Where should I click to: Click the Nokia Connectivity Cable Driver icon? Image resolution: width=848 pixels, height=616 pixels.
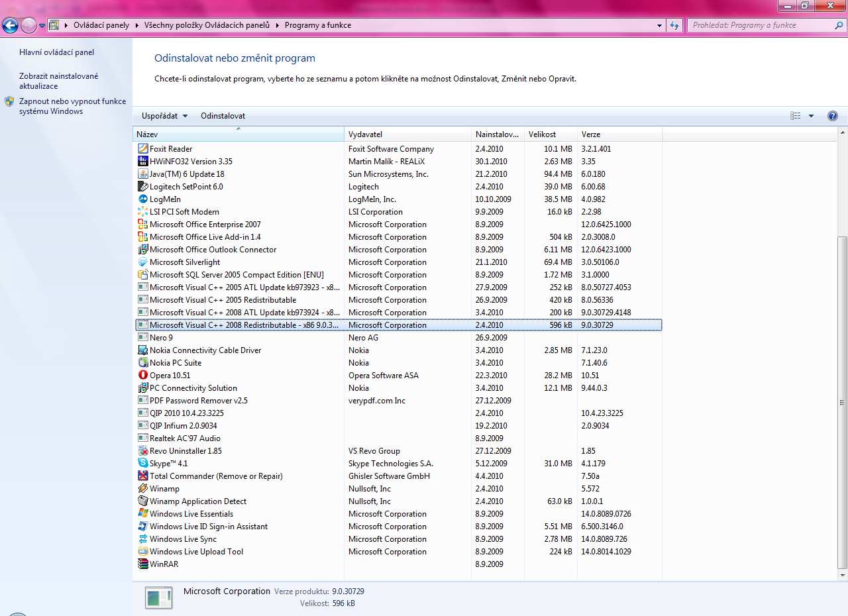coord(142,350)
